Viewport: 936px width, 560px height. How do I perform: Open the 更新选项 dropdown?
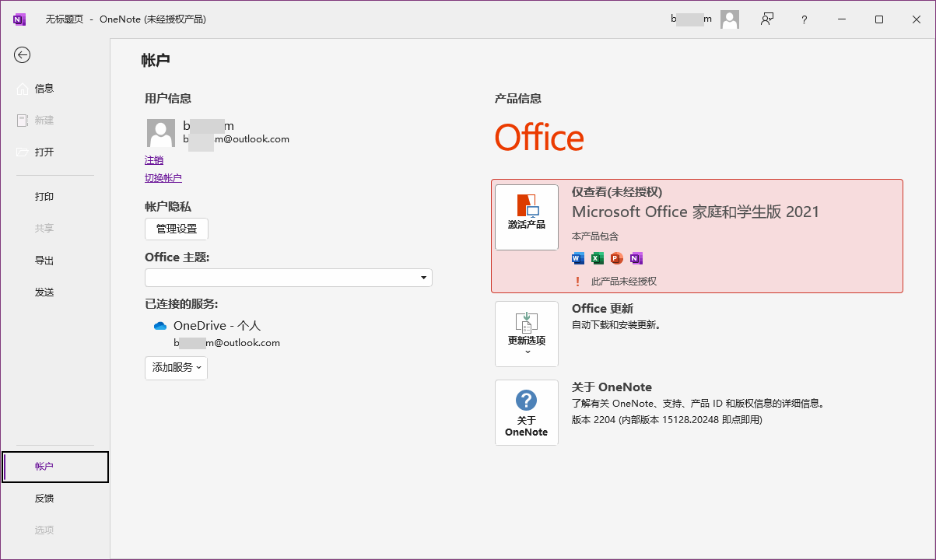527,334
